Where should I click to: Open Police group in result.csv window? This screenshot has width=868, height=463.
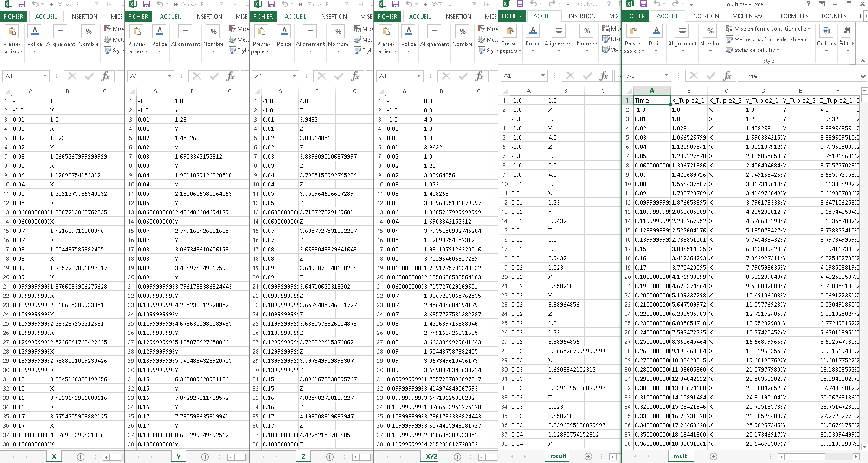click(533, 39)
